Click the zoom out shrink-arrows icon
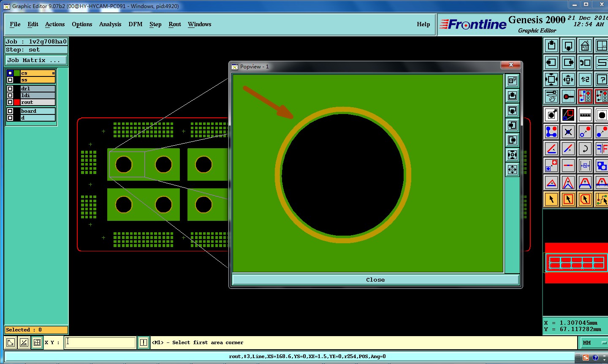This screenshot has width=608, height=364. (568, 79)
